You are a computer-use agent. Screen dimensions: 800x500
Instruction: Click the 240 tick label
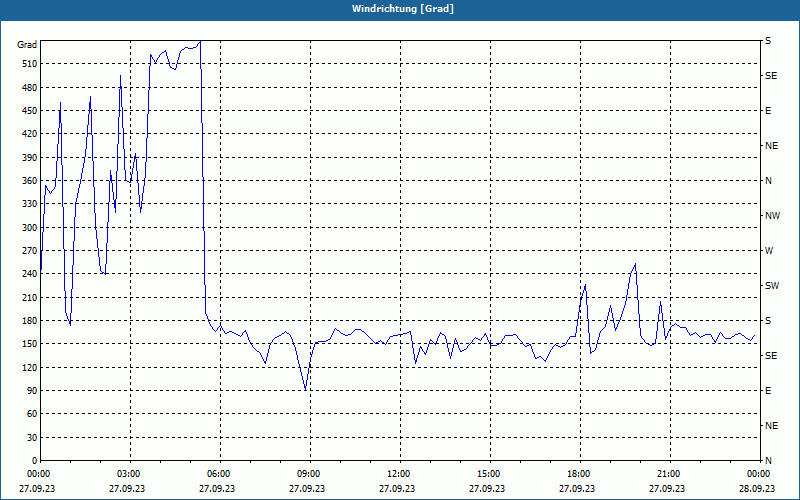(x=30, y=274)
